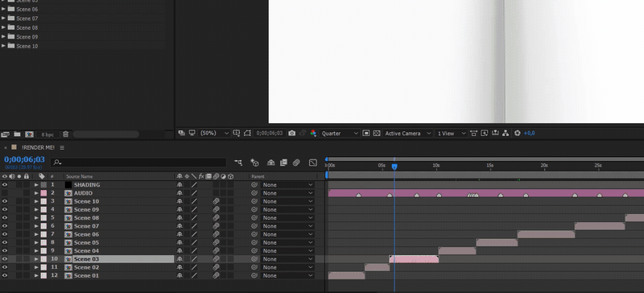Click the Interpret Footage icon in Project panel
The width and height of the screenshot is (644, 293).
click(5, 134)
